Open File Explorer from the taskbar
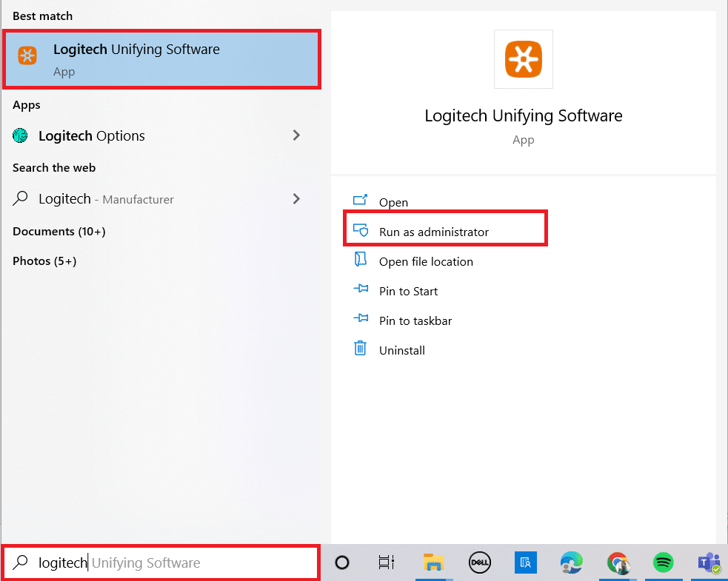 pos(433,562)
